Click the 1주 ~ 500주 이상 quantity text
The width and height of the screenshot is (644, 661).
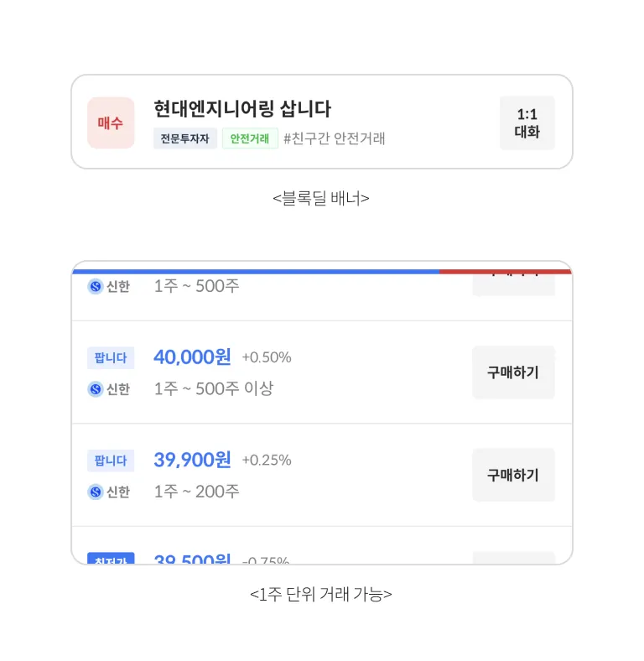click(214, 388)
